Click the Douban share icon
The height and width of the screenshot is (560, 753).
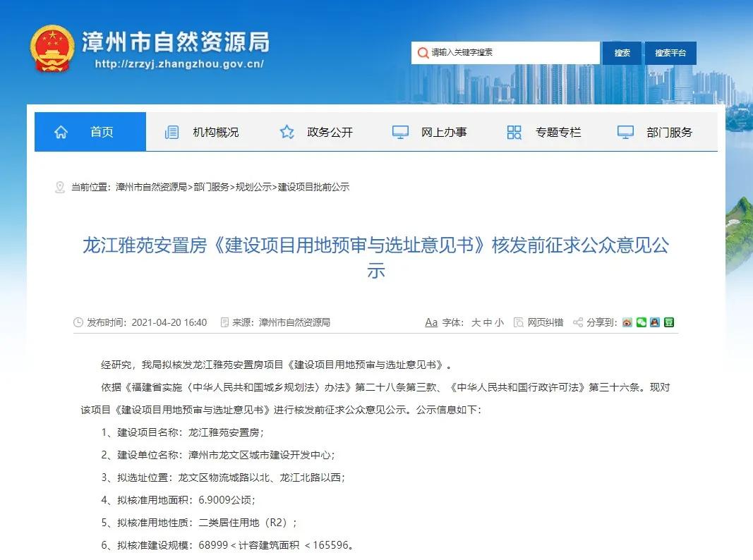tap(668, 322)
